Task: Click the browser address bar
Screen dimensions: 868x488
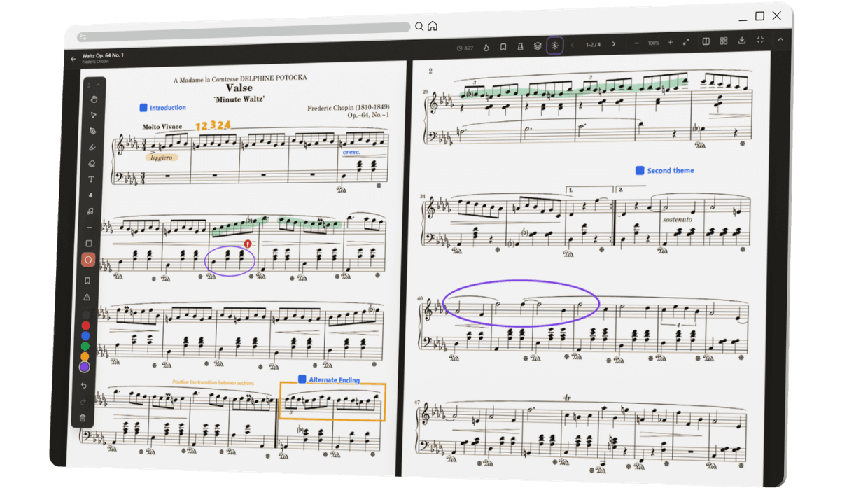Action: coord(243,32)
